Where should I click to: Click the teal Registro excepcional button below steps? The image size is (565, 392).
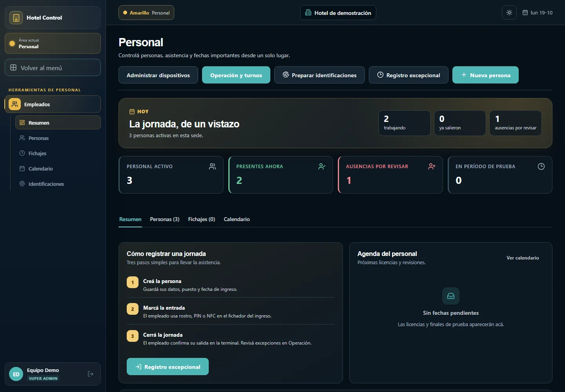(168, 367)
